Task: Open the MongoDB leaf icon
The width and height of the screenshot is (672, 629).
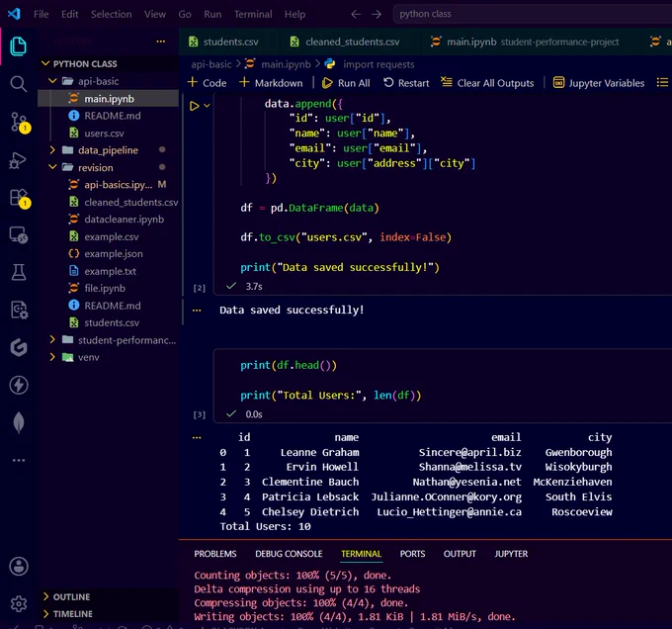Action: [x=19, y=422]
